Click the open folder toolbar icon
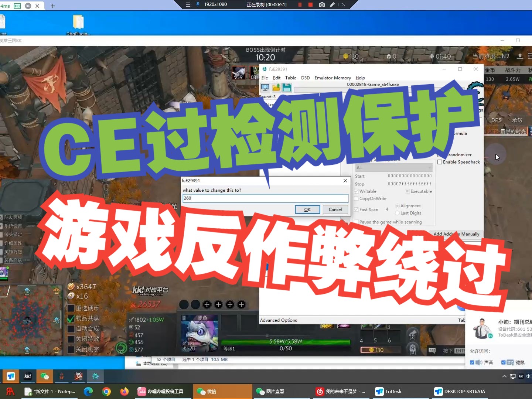Viewport: 532px width, 399px height. click(x=276, y=88)
